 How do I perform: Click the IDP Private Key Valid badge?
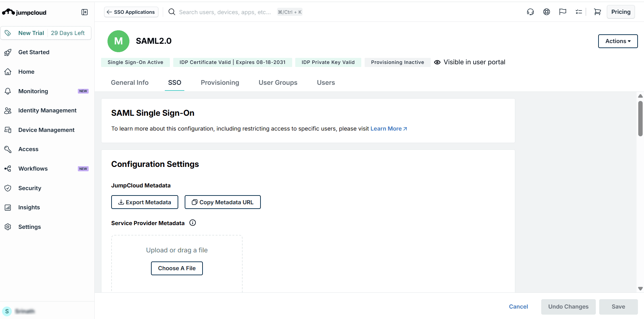328,62
